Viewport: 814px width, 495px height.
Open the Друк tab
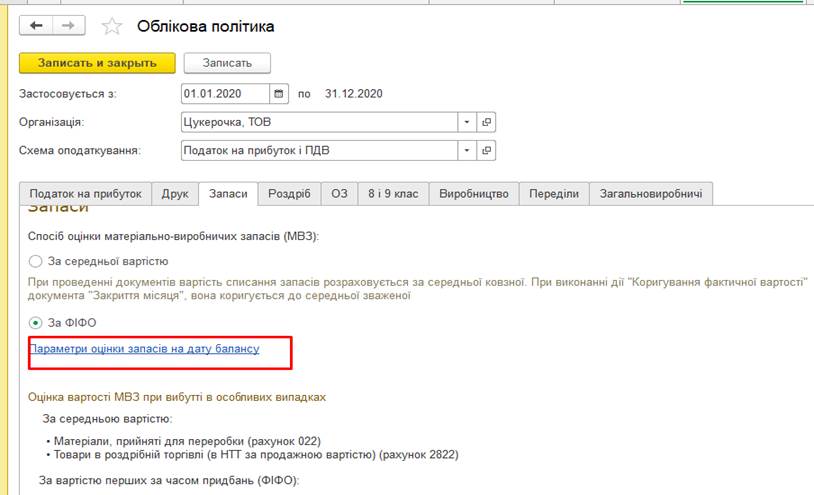pos(175,194)
